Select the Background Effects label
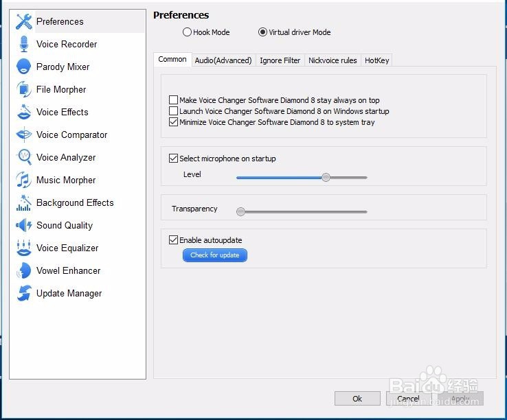507x420 pixels. (75, 202)
